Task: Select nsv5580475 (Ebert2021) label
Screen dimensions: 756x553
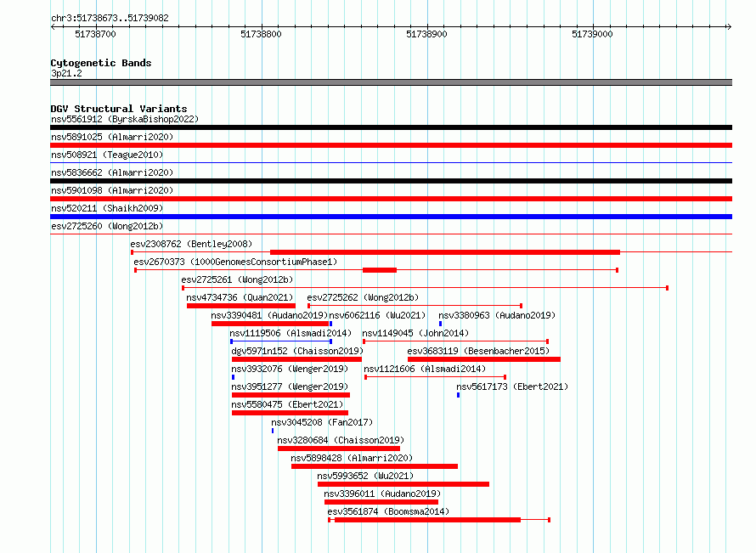Action: point(287,404)
